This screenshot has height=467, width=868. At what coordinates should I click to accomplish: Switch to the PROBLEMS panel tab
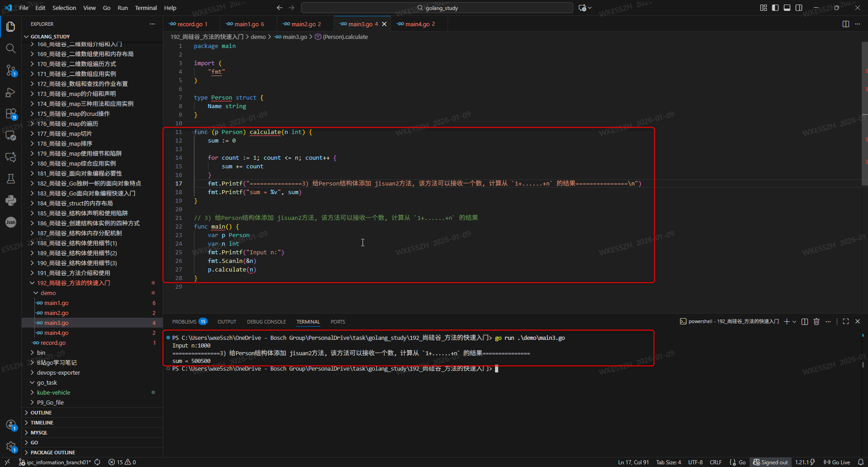[x=189, y=322]
